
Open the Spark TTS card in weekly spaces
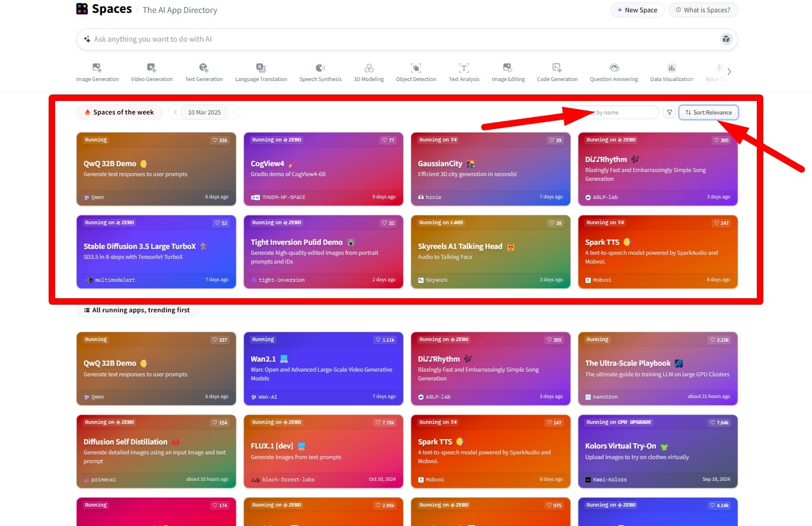pyautogui.click(x=658, y=252)
